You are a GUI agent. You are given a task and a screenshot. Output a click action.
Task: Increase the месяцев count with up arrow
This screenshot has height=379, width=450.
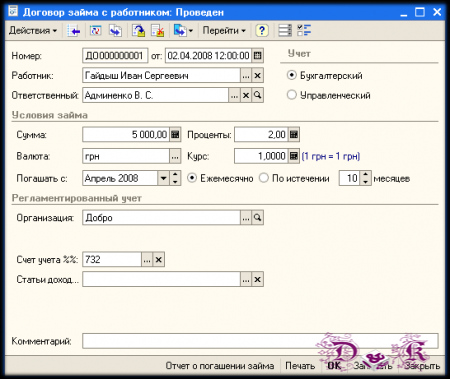365,175
